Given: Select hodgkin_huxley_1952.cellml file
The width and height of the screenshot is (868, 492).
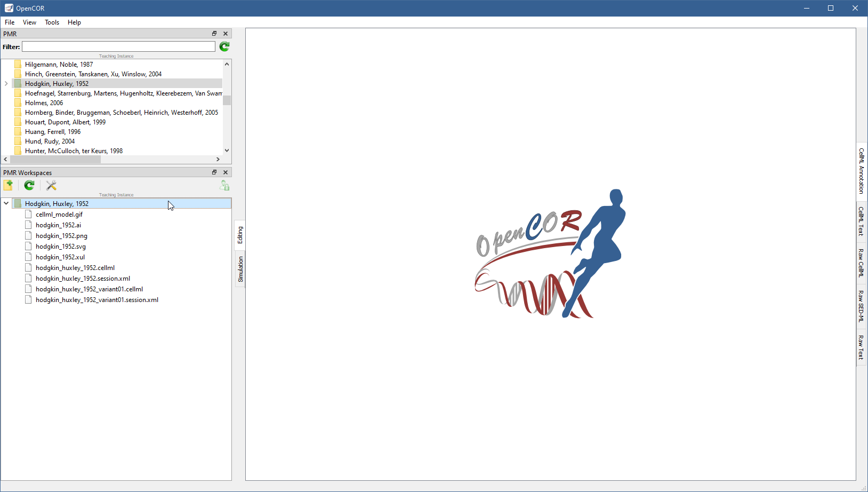Looking at the screenshot, I should pos(75,268).
